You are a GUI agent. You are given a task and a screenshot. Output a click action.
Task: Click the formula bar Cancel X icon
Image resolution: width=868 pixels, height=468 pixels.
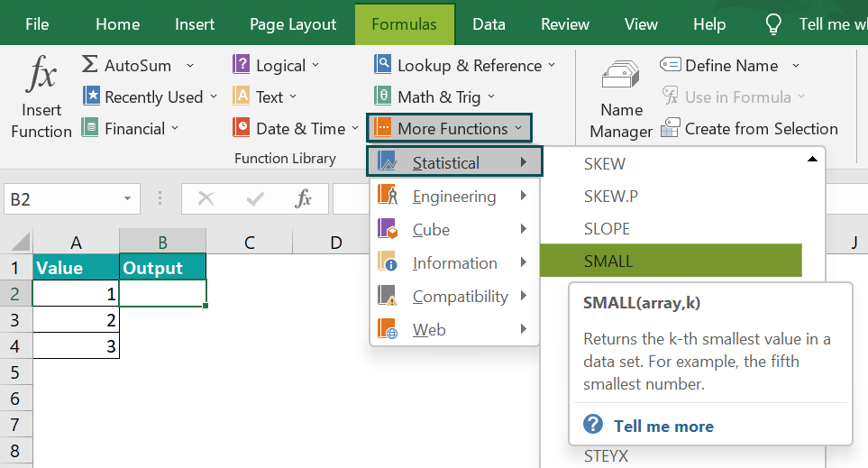[206, 198]
